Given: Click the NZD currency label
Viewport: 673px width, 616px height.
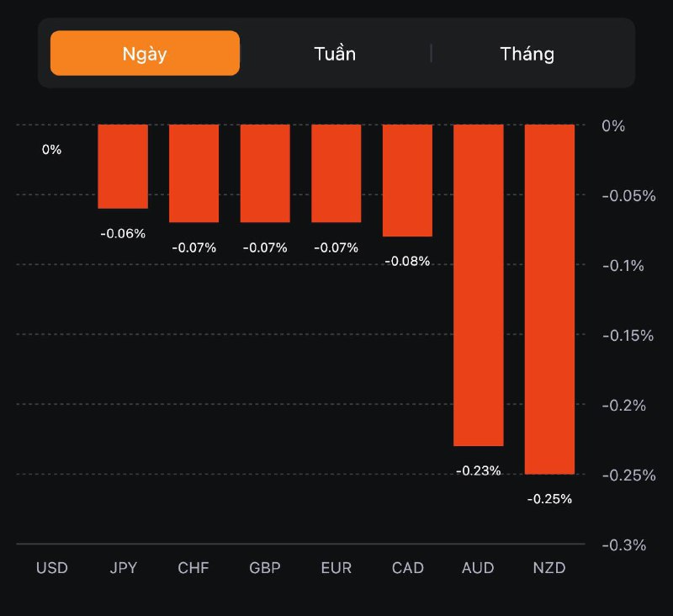Looking at the screenshot, I should pos(549,568).
